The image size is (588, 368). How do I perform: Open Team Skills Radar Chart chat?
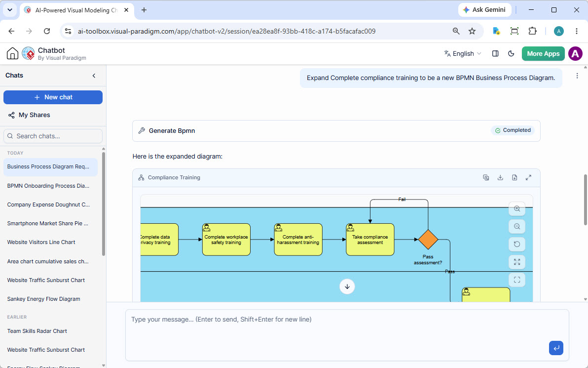coord(50,331)
